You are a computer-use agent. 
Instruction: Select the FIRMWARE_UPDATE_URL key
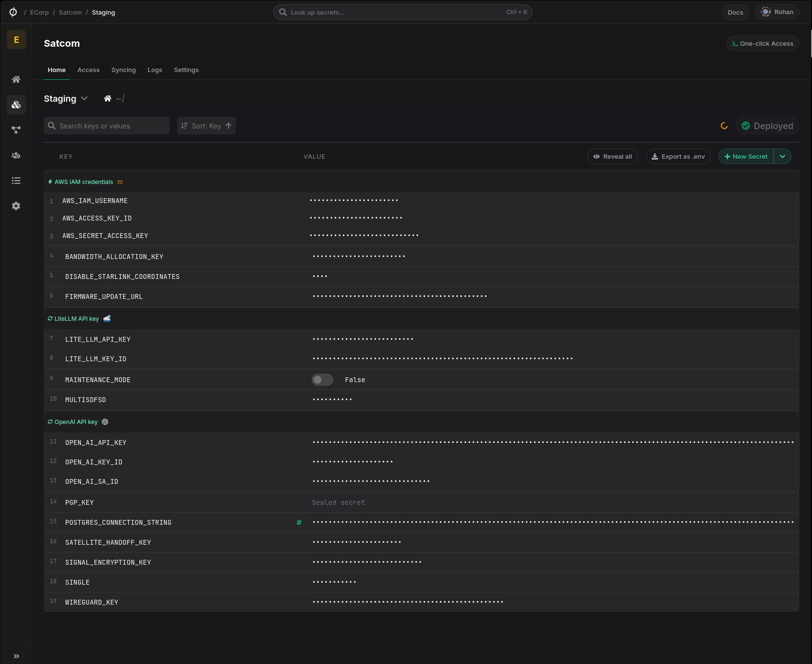coord(104,297)
